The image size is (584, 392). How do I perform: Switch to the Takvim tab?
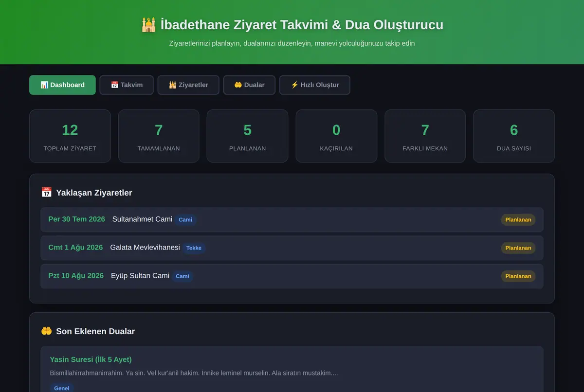tap(127, 85)
